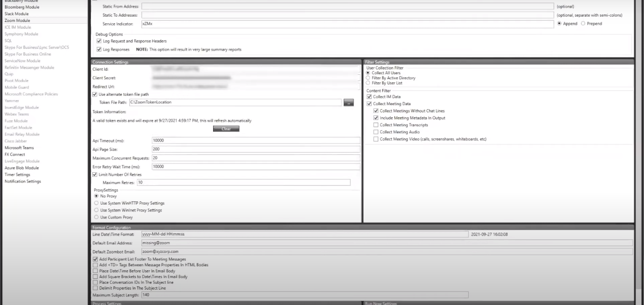The height and width of the screenshot is (305, 644).
Task: Check Place Conversation IDs In The Subject line
Action: coord(95,282)
